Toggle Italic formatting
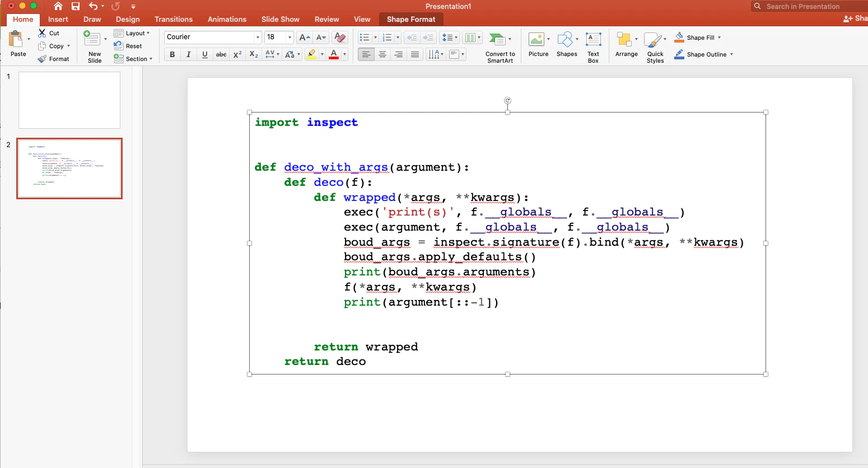Image resolution: width=868 pixels, height=468 pixels. click(188, 54)
